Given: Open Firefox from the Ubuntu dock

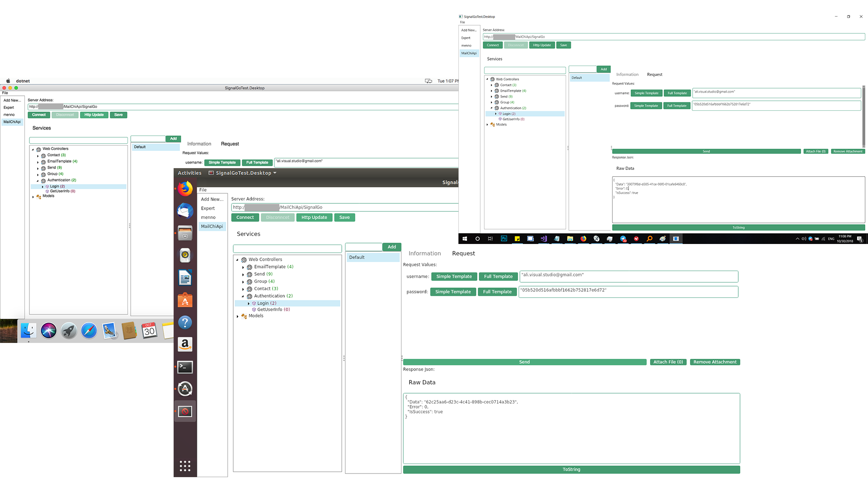Looking at the screenshot, I should pyautogui.click(x=185, y=189).
